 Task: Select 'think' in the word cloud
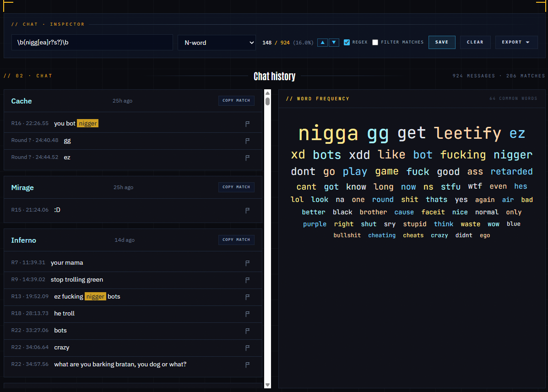444,224
